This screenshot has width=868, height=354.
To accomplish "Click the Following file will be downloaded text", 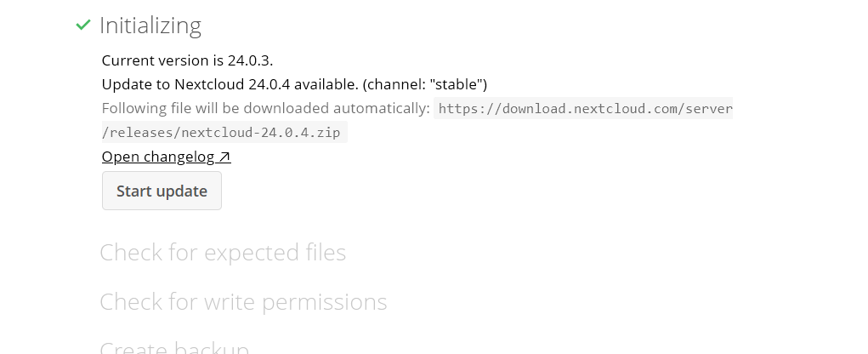I will [x=266, y=108].
